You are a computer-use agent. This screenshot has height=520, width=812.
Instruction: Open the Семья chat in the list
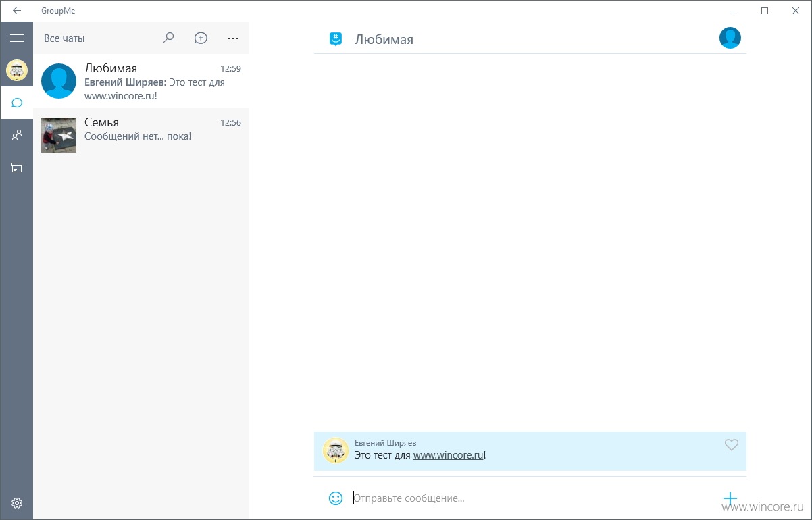(141, 135)
